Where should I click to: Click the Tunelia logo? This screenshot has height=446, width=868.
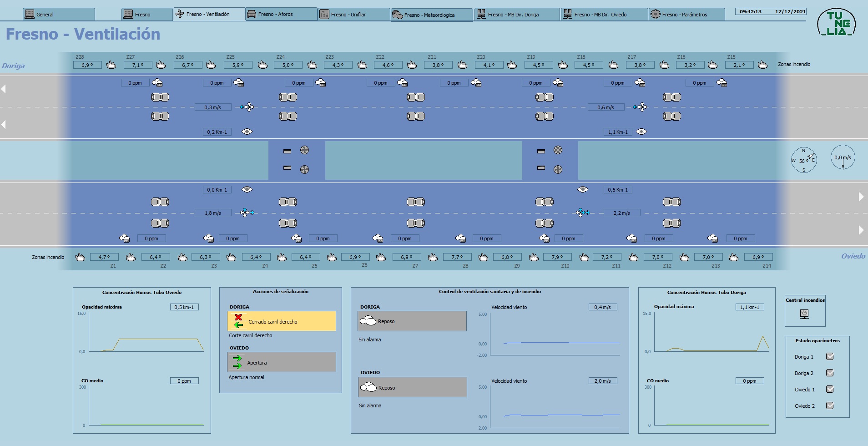pos(836,23)
